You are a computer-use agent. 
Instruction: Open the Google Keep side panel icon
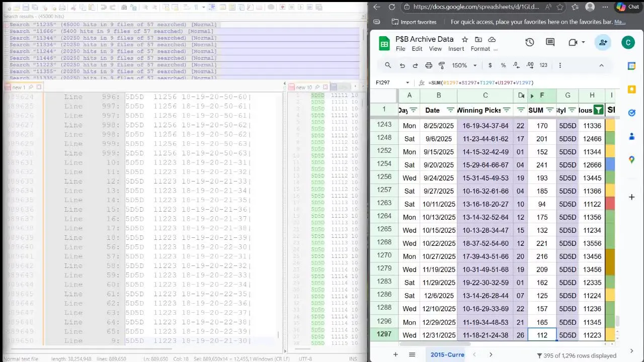pyautogui.click(x=631, y=89)
